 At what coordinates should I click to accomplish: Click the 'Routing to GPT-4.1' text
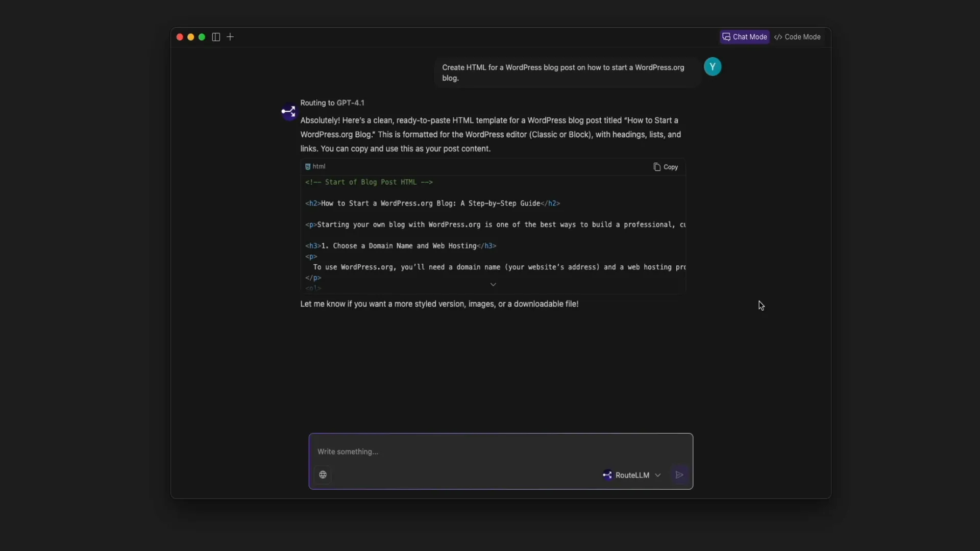[332, 103]
